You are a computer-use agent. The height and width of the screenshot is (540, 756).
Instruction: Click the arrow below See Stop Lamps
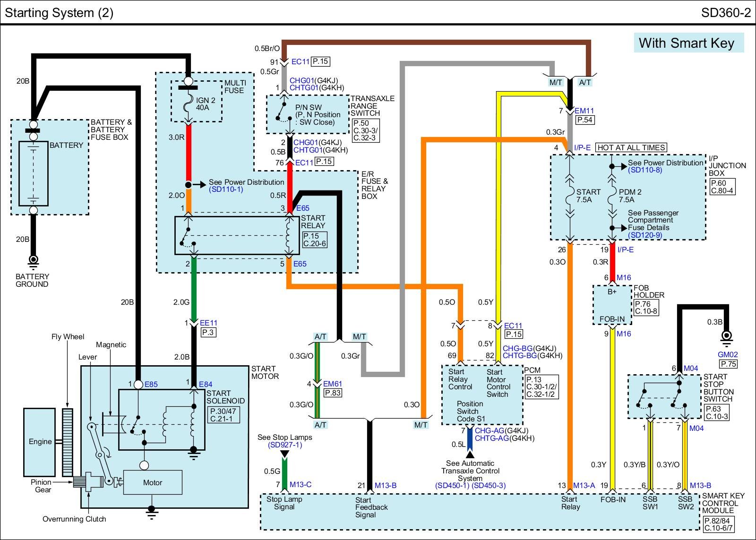point(284,454)
